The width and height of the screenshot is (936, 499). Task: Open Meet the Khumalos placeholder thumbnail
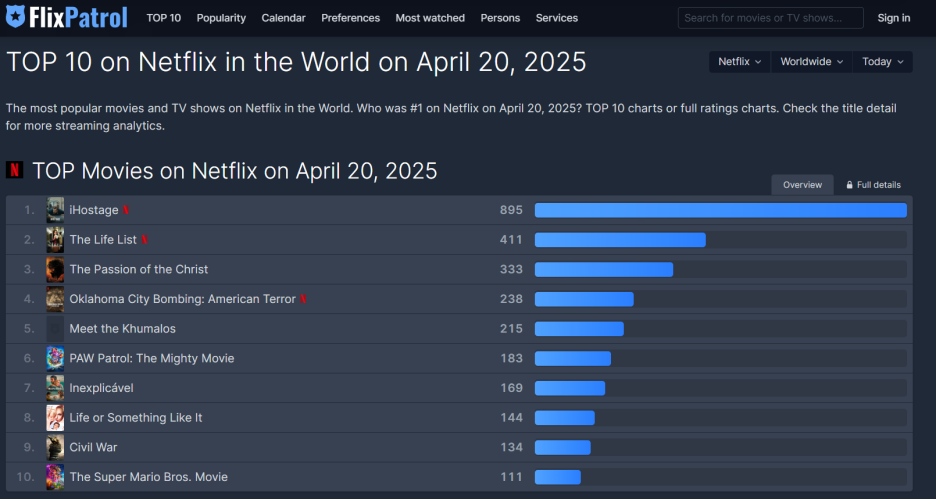pyautogui.click(x=55, y=329)
